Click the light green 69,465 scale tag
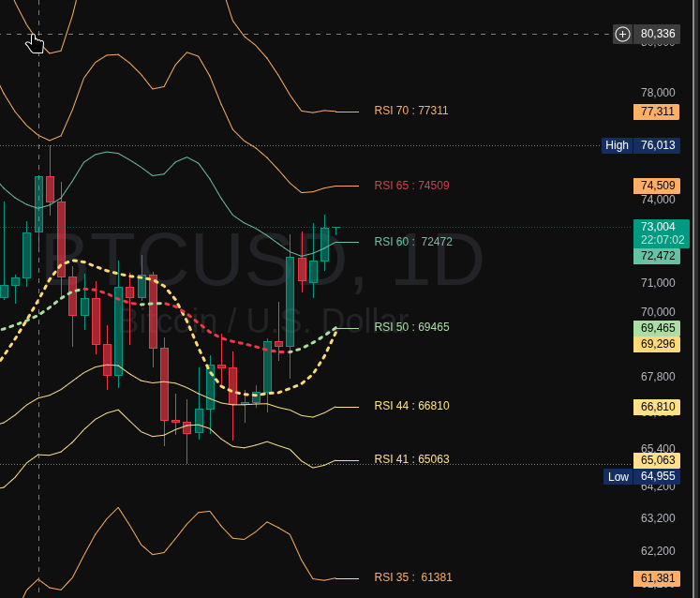The height and width of the screenshot is (598, 700). [657, 328]
